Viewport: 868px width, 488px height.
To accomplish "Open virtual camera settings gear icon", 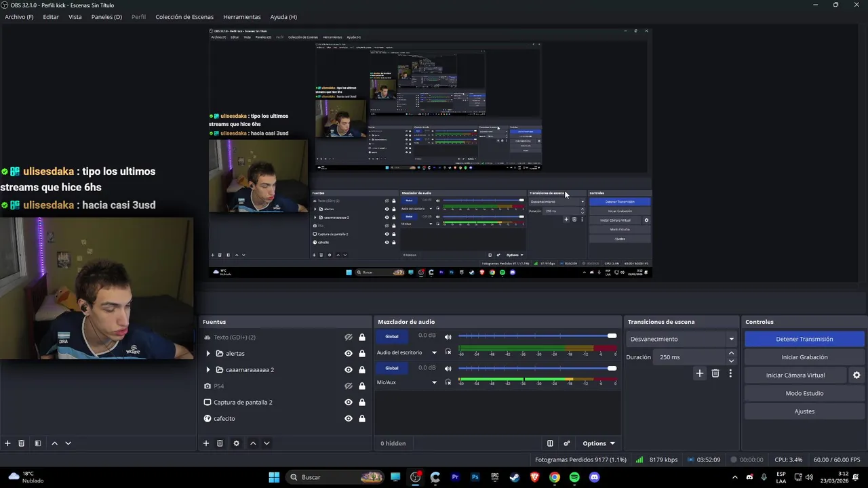I will tap(856, 375).
